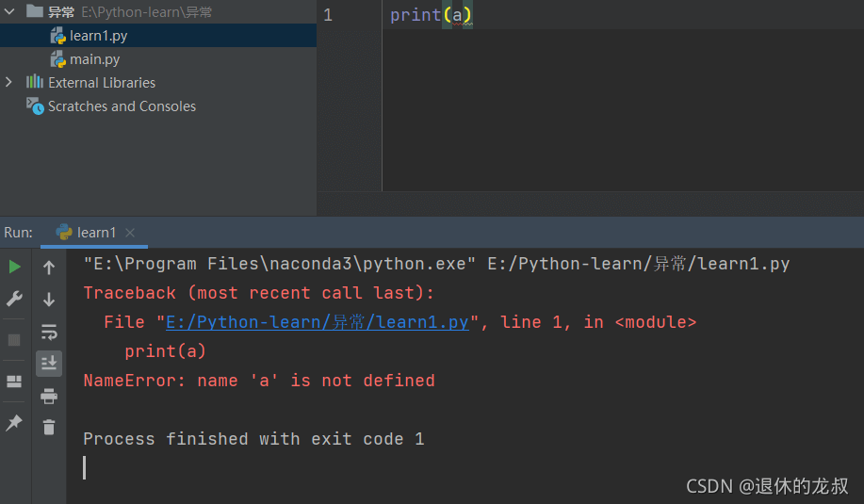Viewport: 864px width, 504px height.
Task: Toggle scroll to end of console
Action: pos(49,364)
